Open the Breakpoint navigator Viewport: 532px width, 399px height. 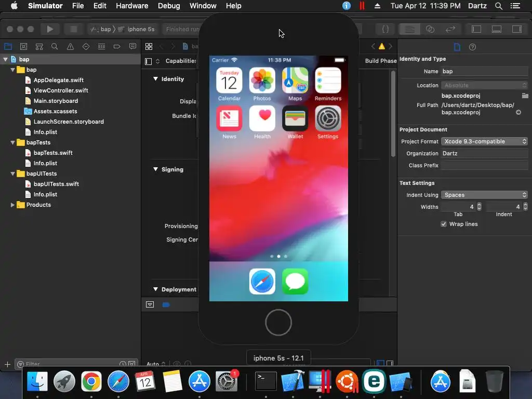(117, 46)
